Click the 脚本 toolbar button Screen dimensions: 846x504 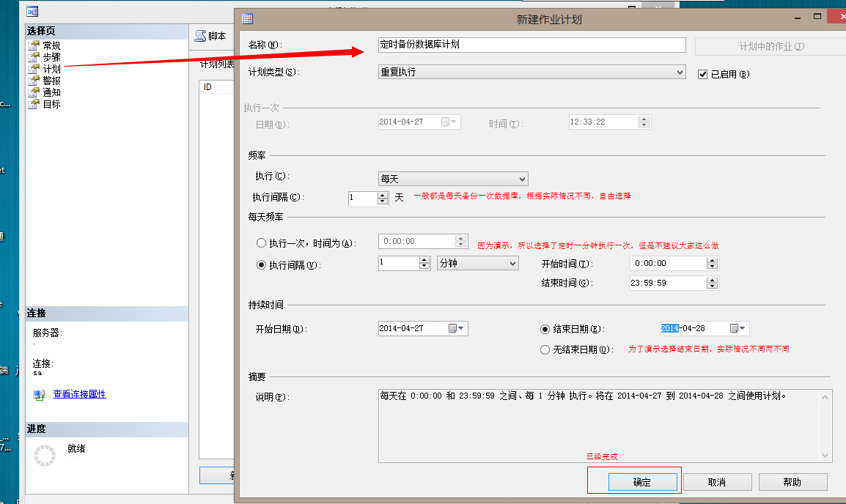coord(211,36)
